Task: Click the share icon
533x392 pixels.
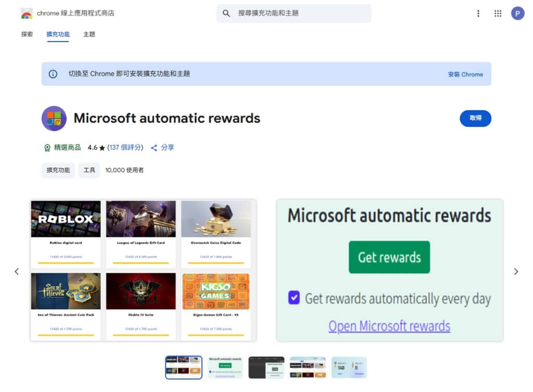Action: (x=154, y=148)
